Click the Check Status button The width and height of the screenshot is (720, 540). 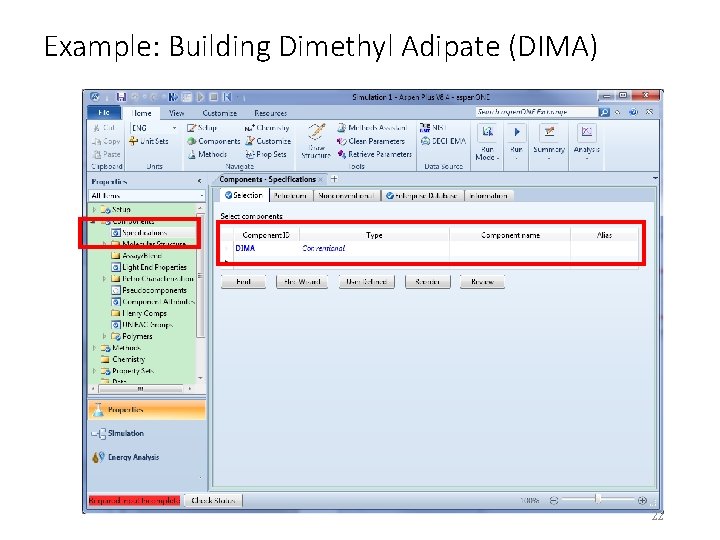point(213,500)
